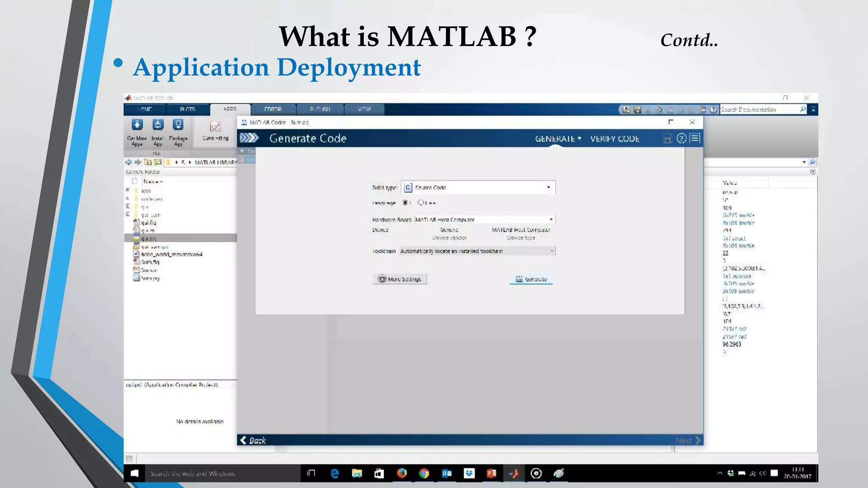Open the address bar history dropdown arrow
The image size is (868, 488).
click(x=804, y=162)
